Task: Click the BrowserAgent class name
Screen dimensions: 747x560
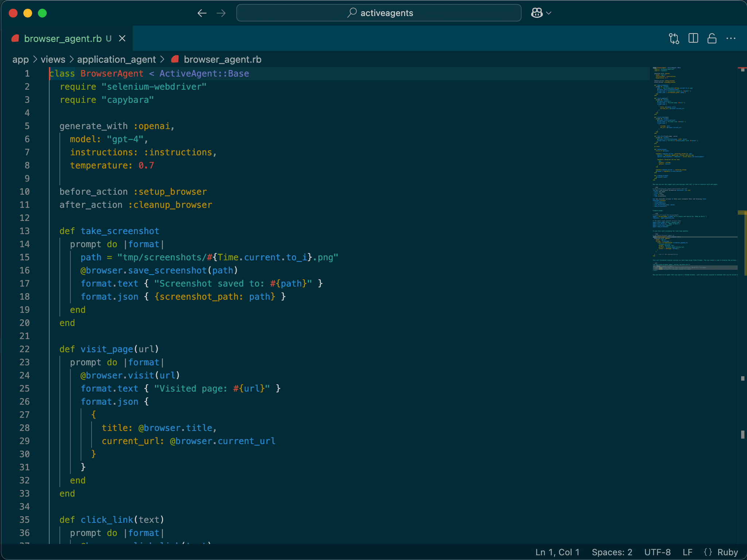Action: 112,74
